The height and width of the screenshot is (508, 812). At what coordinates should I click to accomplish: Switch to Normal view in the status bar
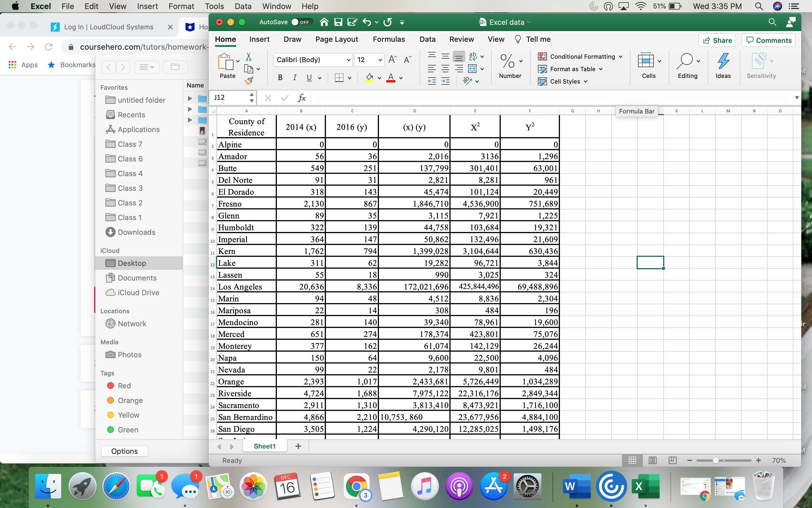632,460
